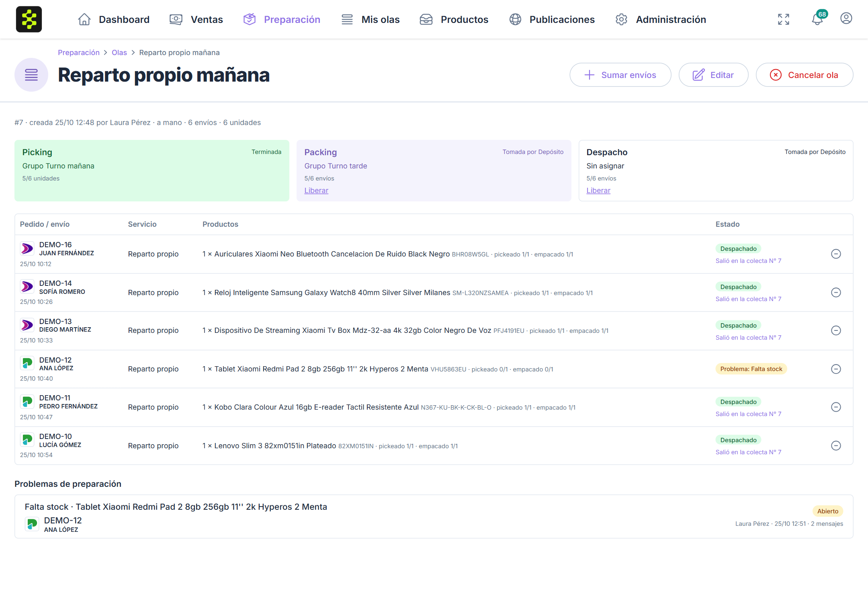
Task: Remove DEMO-13 shipment with minus icon
Action: [836, 330]
